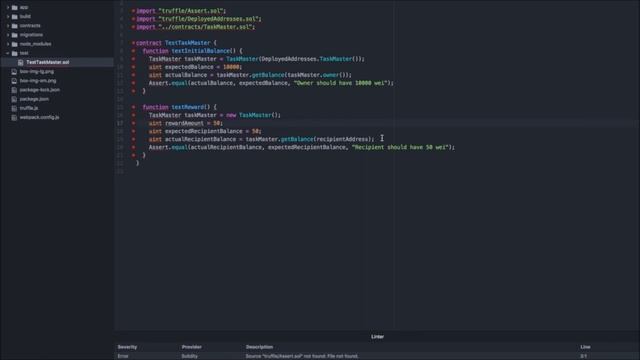Sort linter by Severity column header

click(x=127, y=347)
